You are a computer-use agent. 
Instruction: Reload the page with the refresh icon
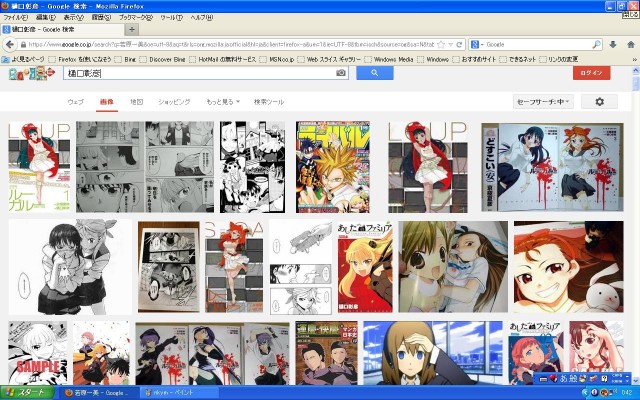pyautogui.click(x=459, y=44)
